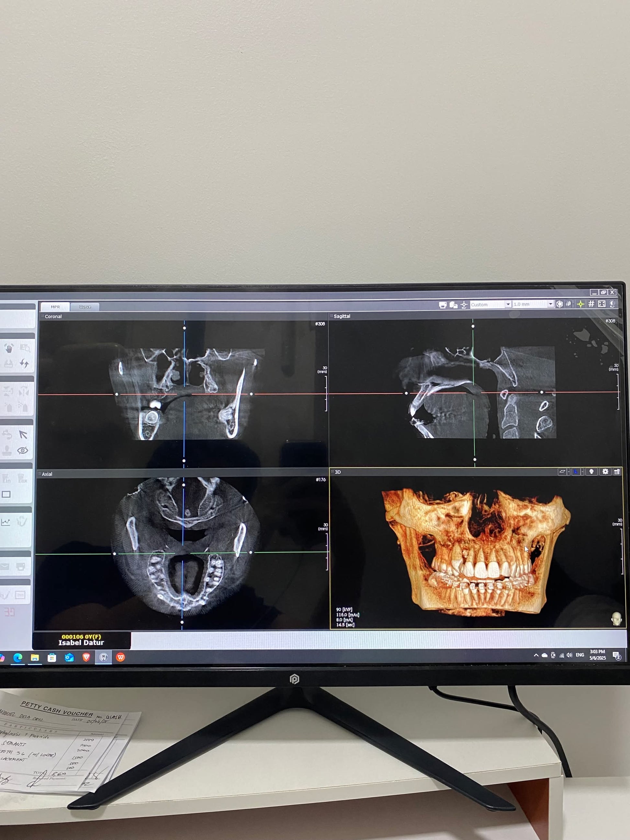Toggle the yellow crosshair icon
The width and height of the screenshot is (630, 840).
coord(580,304)
